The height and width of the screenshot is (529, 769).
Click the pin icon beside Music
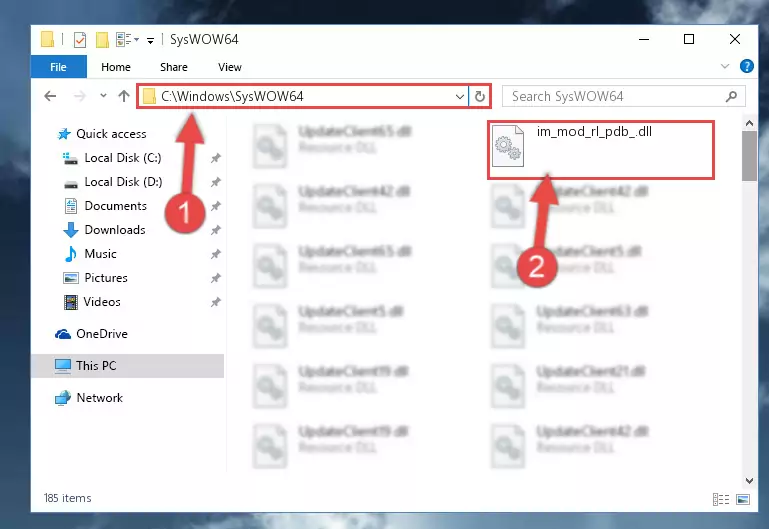(215, 254)
